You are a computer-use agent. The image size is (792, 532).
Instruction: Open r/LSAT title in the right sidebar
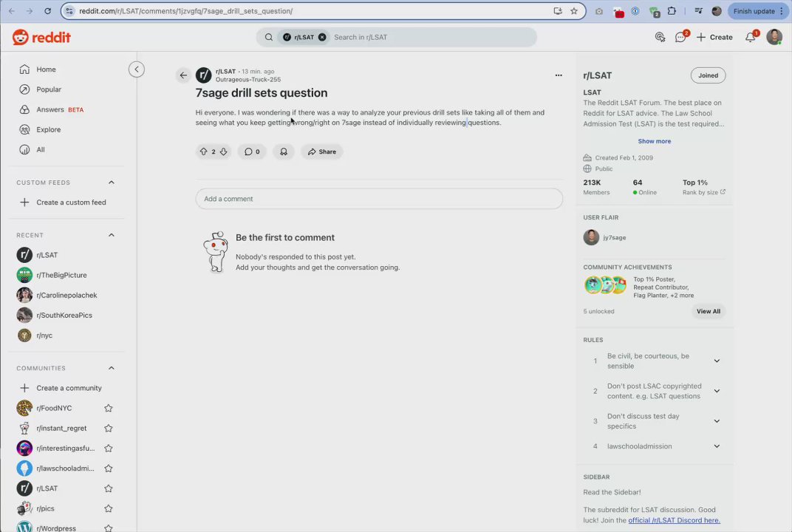click(598, 75)
